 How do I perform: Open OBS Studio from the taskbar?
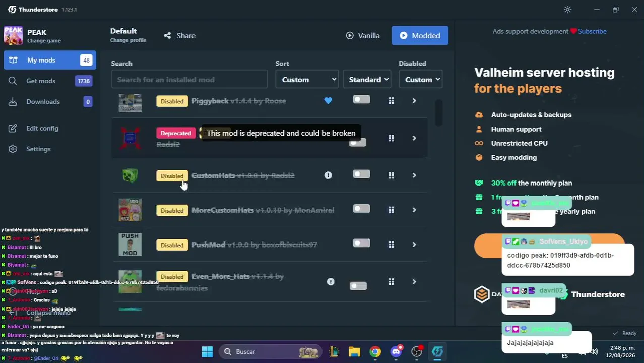[x=417, y=352]
